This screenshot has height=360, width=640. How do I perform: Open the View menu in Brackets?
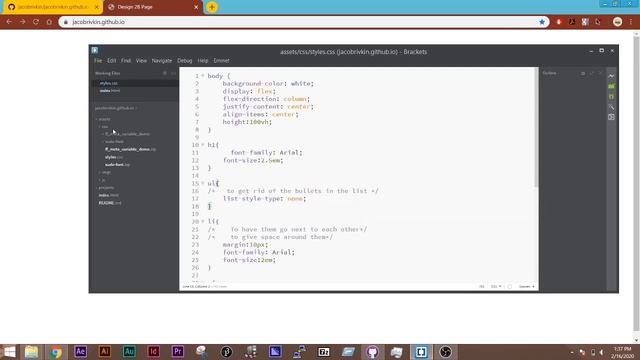pyautogui.click(x=141, y=60)
